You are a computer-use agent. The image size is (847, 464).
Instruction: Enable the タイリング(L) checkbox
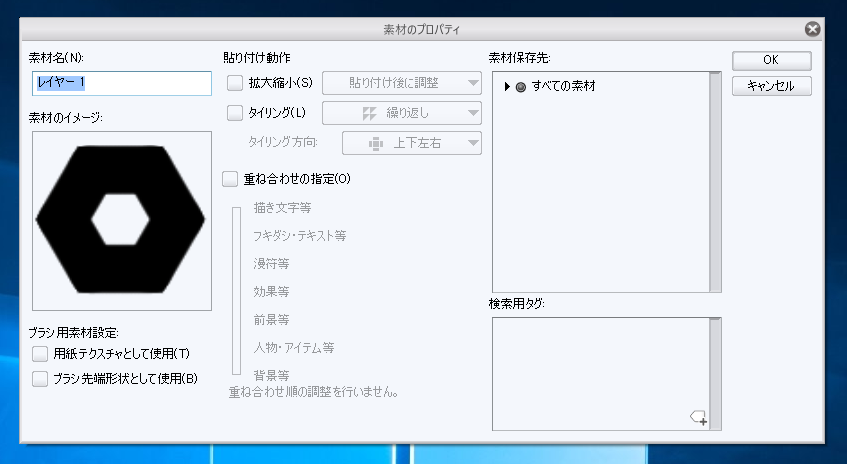coord(235,113)
